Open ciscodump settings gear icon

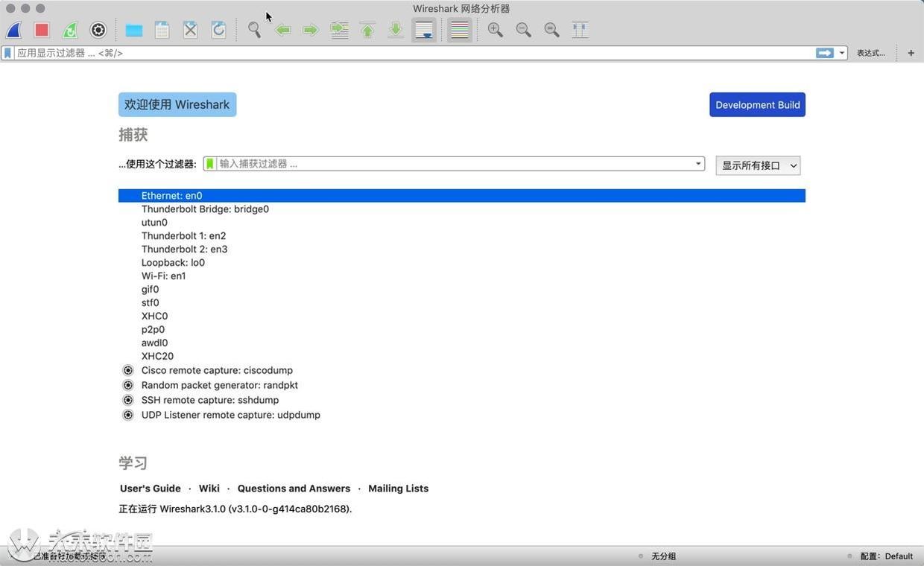[128, 370]
